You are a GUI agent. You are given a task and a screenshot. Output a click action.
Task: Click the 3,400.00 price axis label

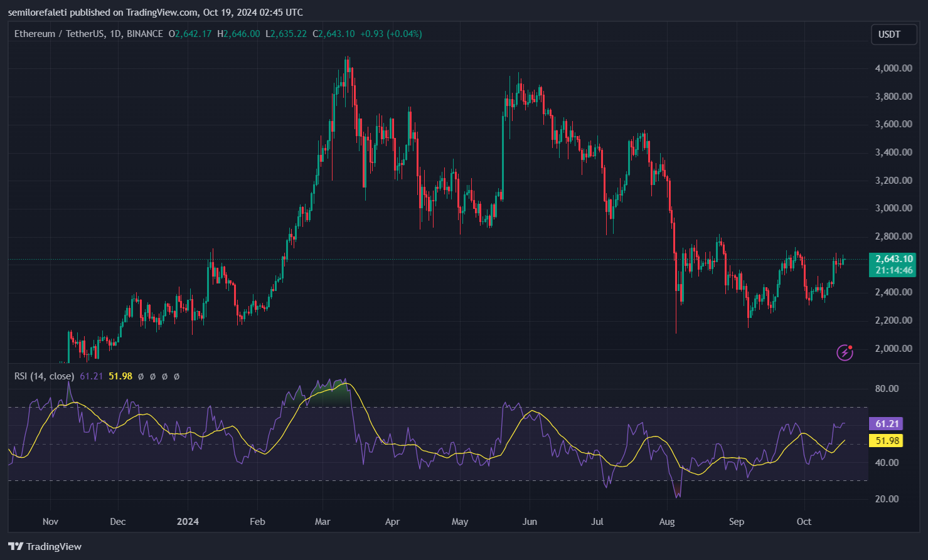coord(893,152)
